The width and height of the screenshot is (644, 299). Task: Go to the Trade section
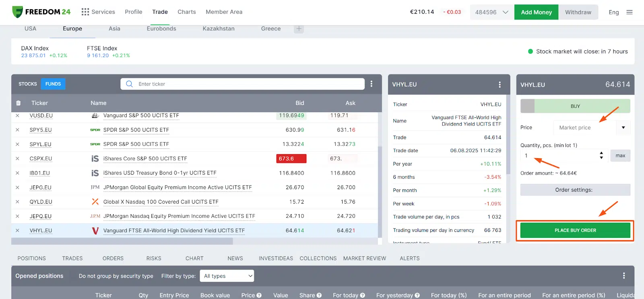pyautogui.click(x=160, y=12)
